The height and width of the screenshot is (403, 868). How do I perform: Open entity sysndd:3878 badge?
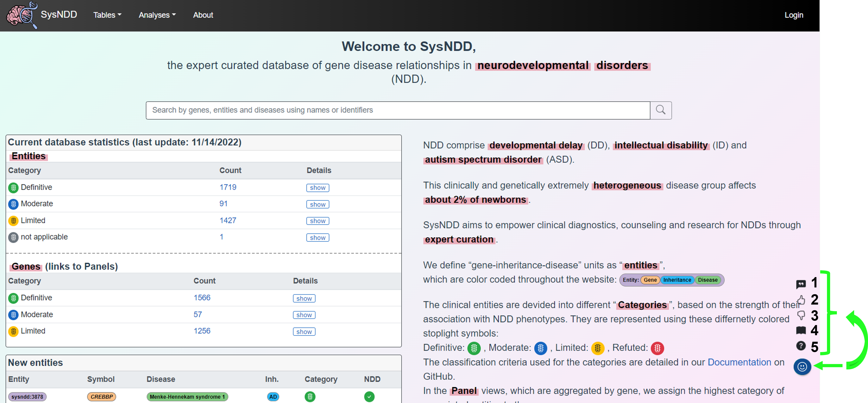tap(27, 397)
